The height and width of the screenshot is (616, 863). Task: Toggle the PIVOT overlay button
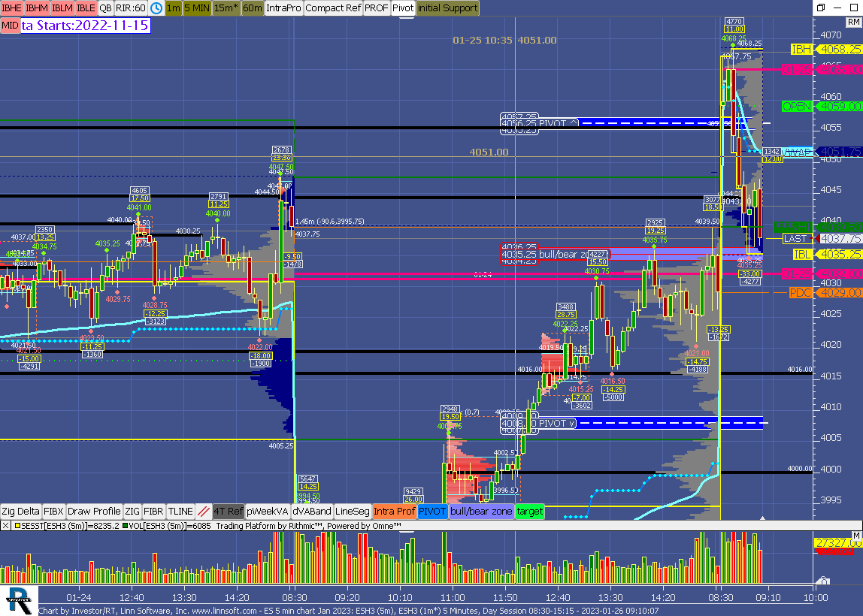[432, 512]
